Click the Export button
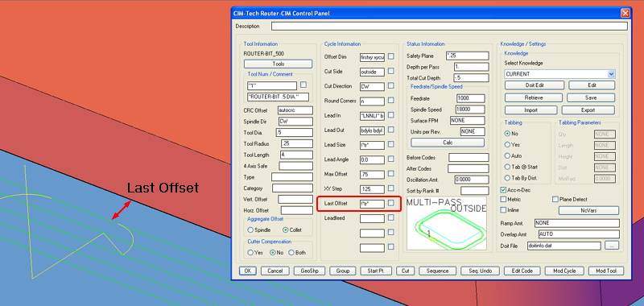644x306 pixels. (x=588, y=110)
